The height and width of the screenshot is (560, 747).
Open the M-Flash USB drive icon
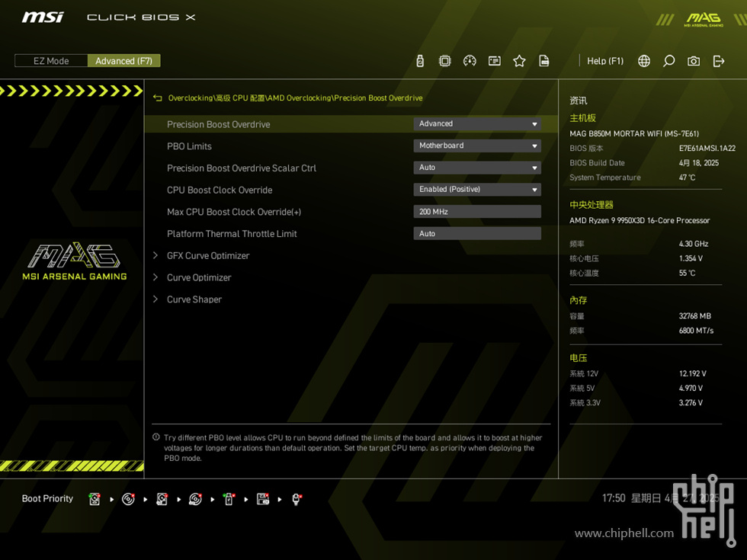[x=420, y=61]
